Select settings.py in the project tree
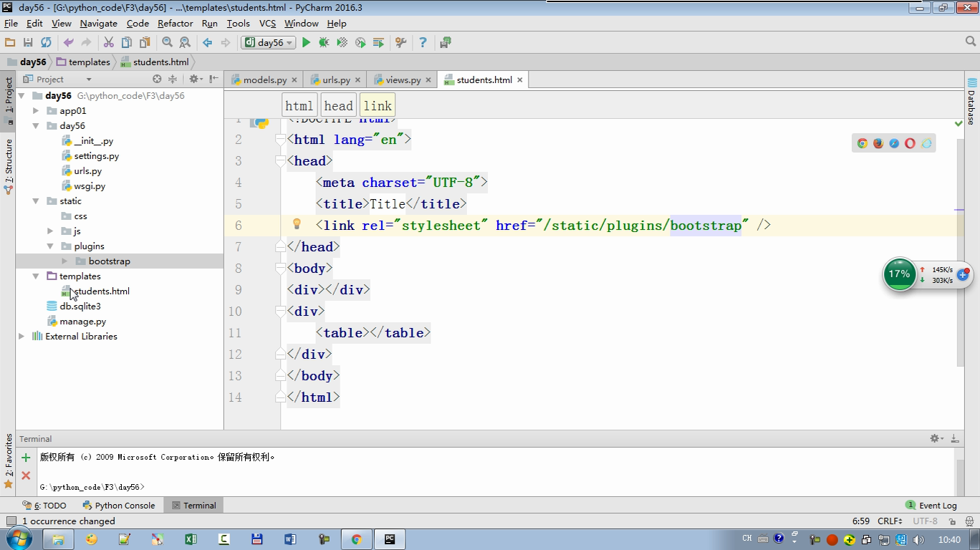This screenshot has width=980, height=550. (96, 156)
